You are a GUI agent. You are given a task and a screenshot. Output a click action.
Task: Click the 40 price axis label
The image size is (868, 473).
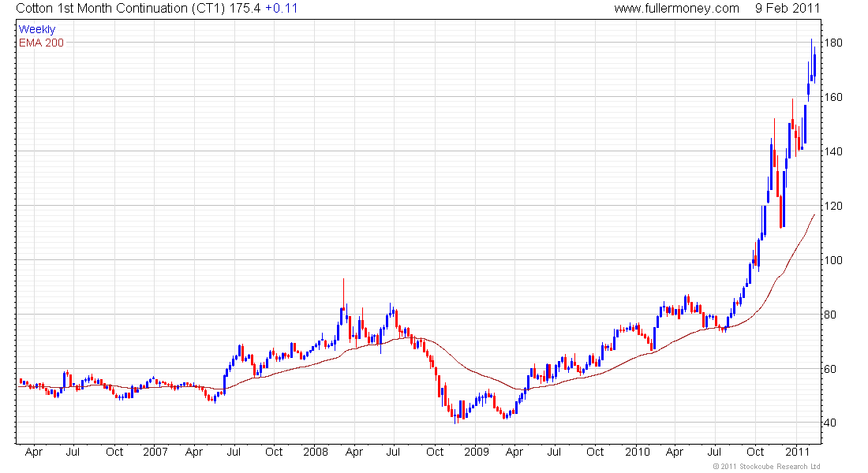coord(830,423)
